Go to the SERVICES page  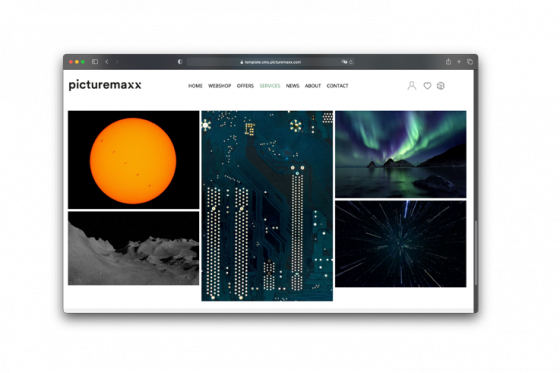[x=270, y=86]
